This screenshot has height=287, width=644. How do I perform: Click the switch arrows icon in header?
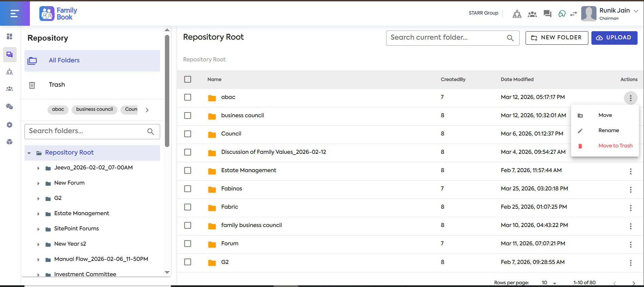pos(573,14)
